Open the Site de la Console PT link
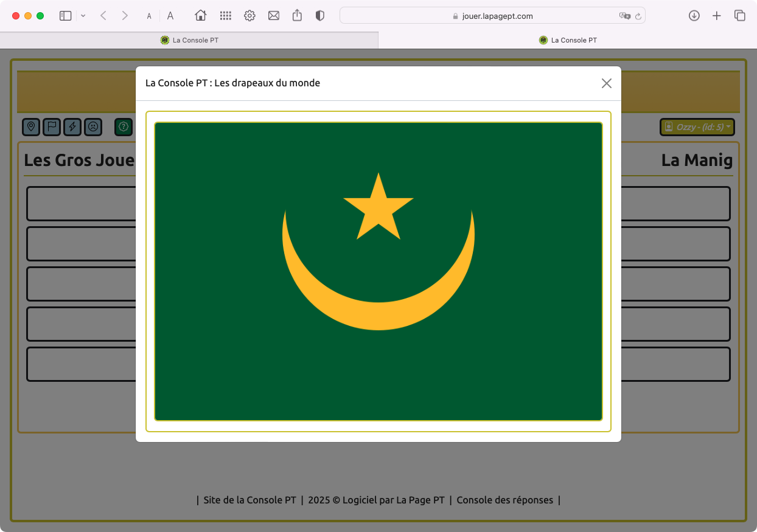This screenshot has width=757, height=532. 249,500
